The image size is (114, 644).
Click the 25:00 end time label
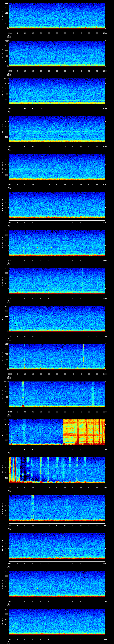click(105, 412)
